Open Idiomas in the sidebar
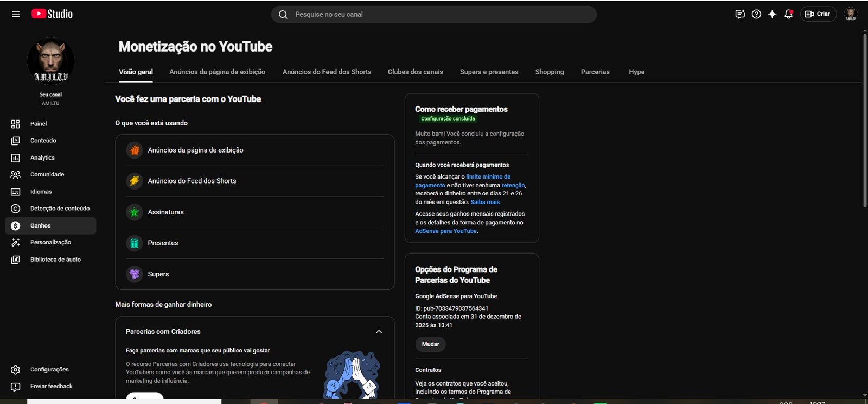868x404 pixels. (x=41, y=192)
